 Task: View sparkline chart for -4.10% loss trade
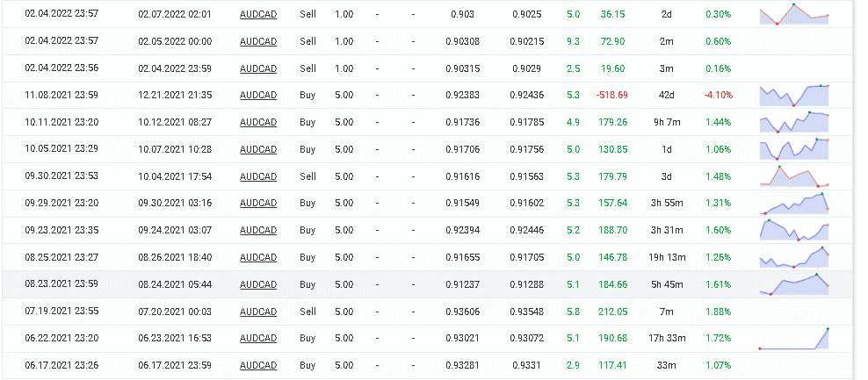tap(794, 95)
